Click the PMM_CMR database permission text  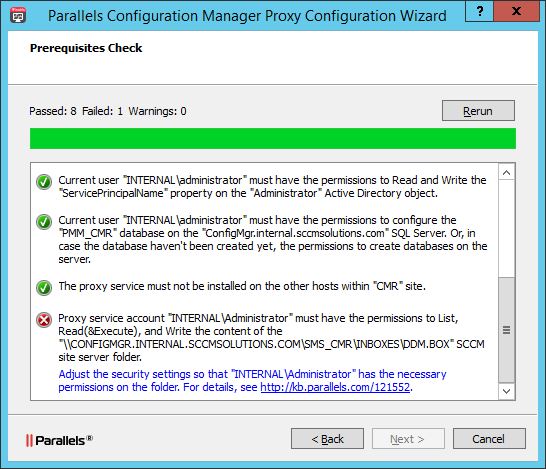pyautogui.click(x=273, y=240)
